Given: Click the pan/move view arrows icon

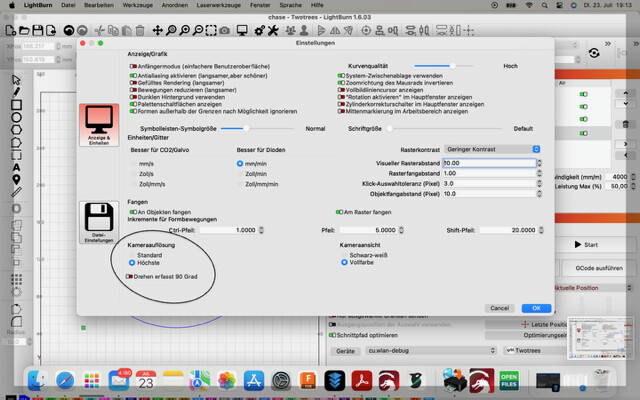Looking at the screenshot, I should tap(158, 30).
